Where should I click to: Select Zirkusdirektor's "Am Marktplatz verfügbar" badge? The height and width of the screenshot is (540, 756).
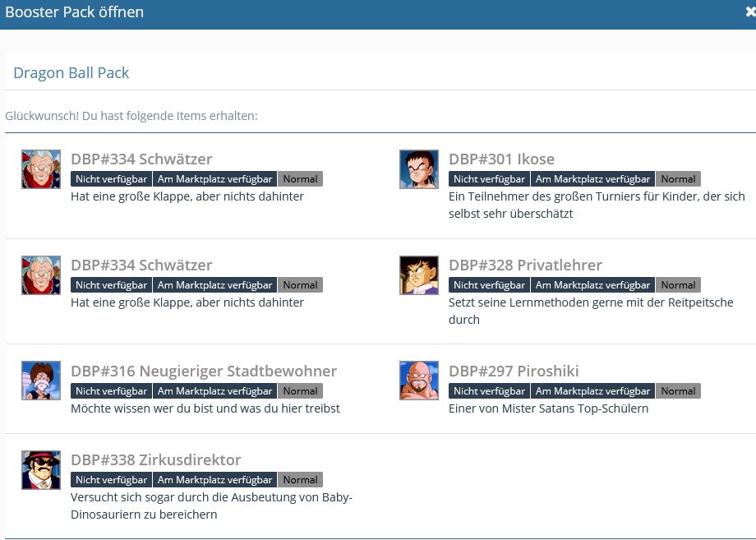pos(214,480)
